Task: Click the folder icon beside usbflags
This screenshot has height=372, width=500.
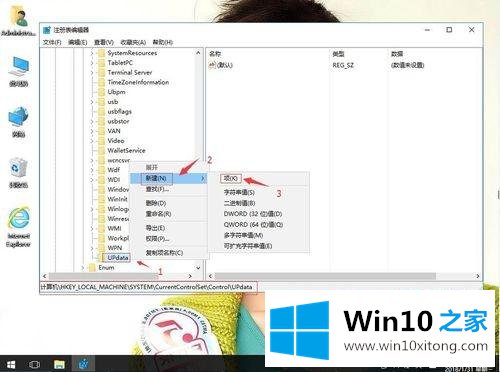Action: click(101, 111)
